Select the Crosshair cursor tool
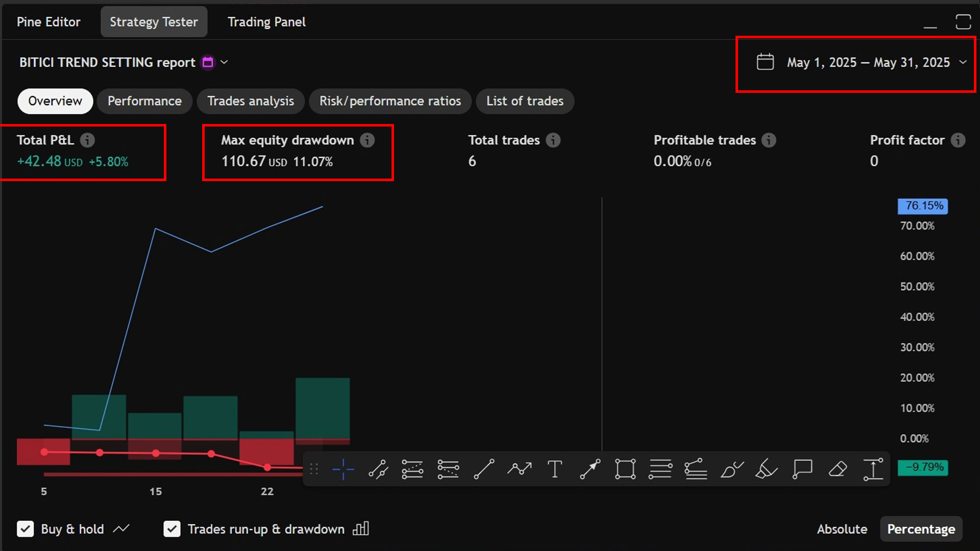This screenshot has width=980, height=551. tap(343, 469)
